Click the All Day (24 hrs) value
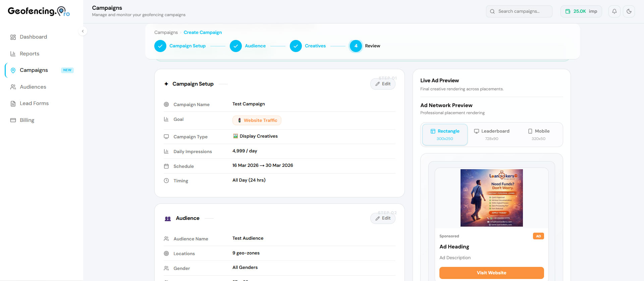644x281 pixels. 249,180
